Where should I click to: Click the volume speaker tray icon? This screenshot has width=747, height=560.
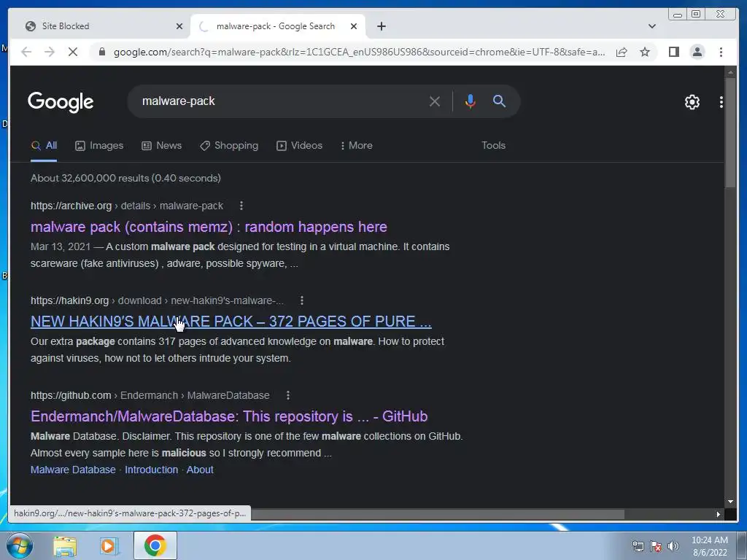coord(673,546)
